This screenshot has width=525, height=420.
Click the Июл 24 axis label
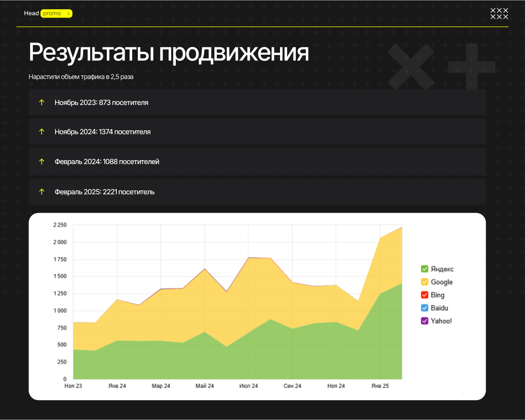point(248,386)
